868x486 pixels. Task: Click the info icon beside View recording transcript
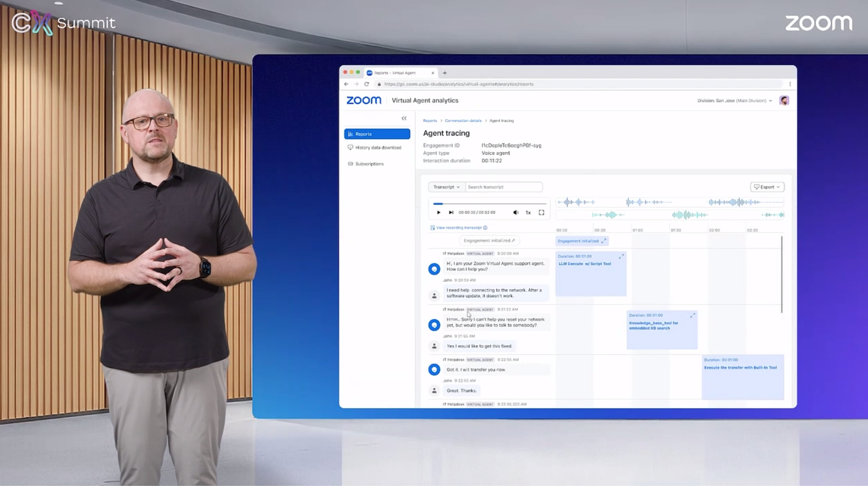[485, 228]
